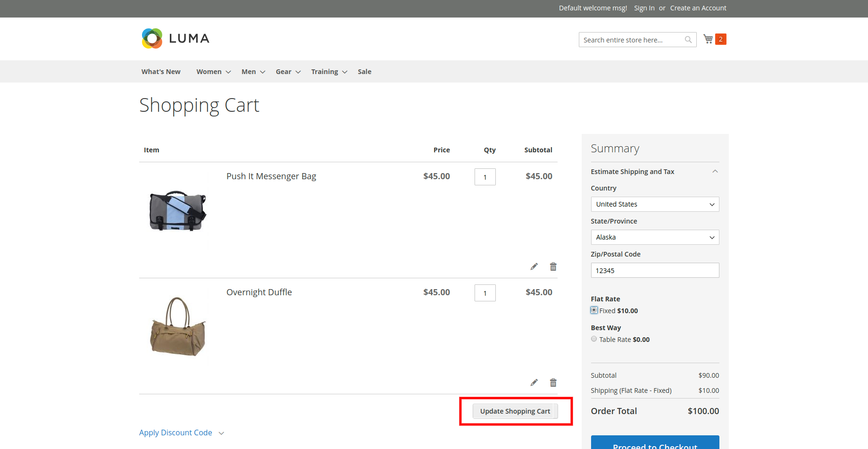Click inside the Zip/Postal Code field
Viewport: 868px width, 449px height.
click(655, 270)
